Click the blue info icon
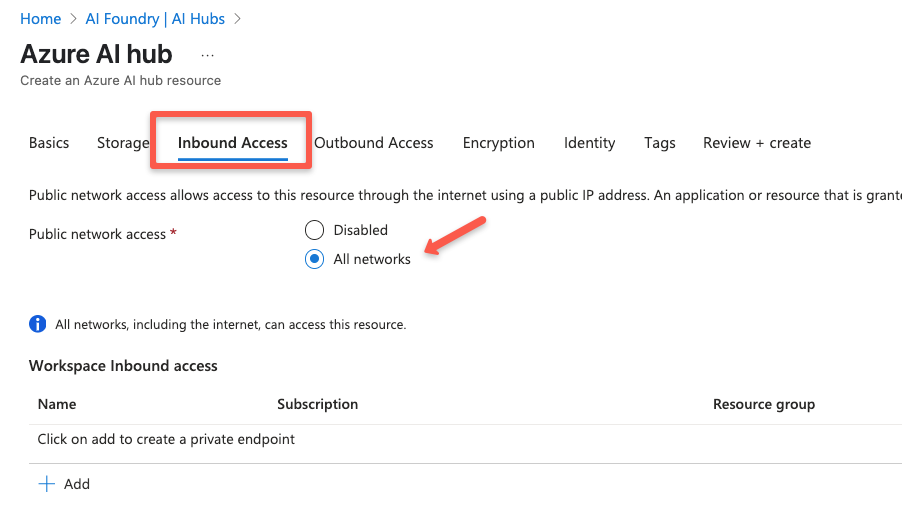902x513 pixels. pyautogui.click(x=37, y=324)
